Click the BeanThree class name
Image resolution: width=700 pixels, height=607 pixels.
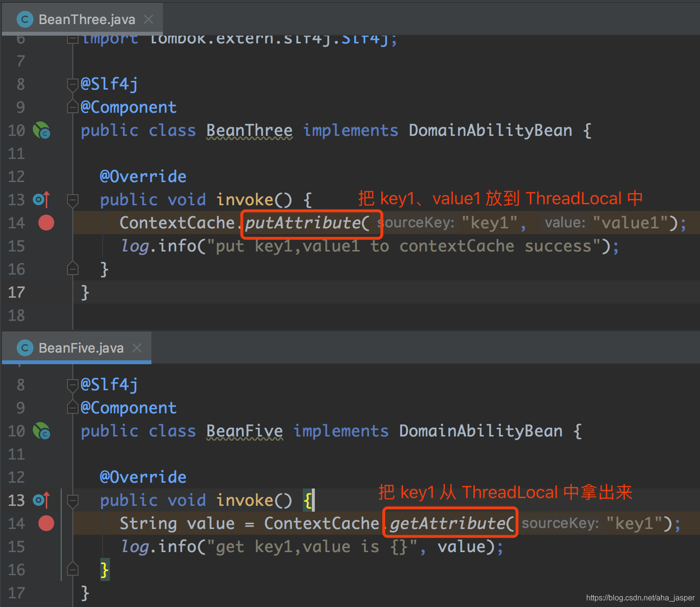[249, 131]
